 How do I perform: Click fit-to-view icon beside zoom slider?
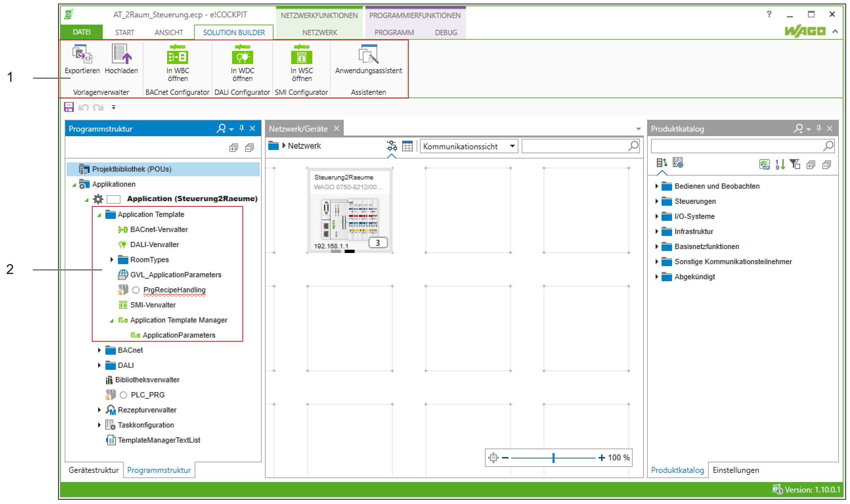point(493,458)
